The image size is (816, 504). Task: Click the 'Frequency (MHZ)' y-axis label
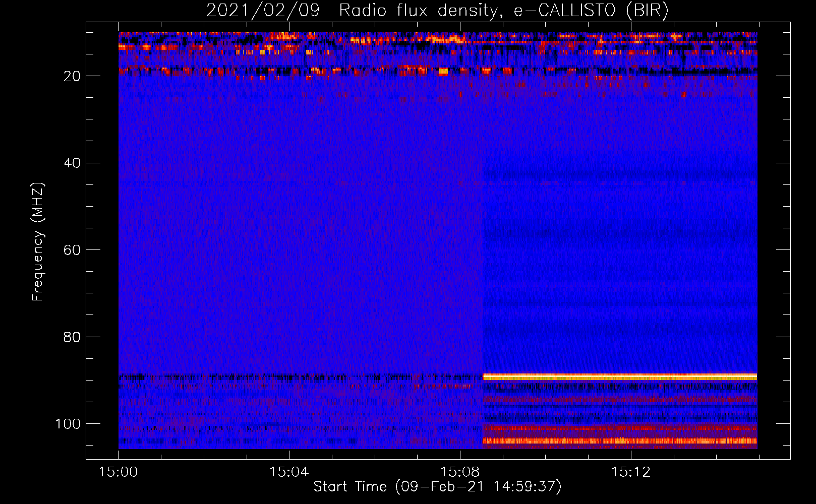pos(38,242)
